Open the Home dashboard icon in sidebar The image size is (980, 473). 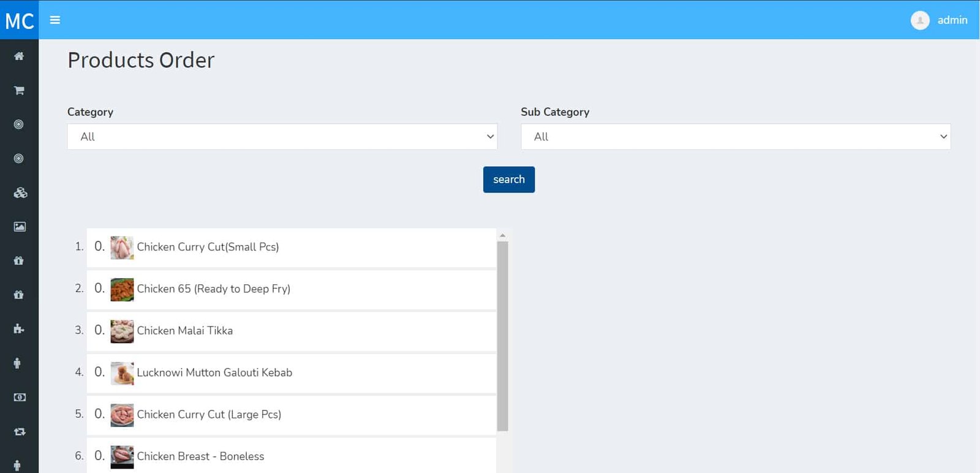click(19, 56)
